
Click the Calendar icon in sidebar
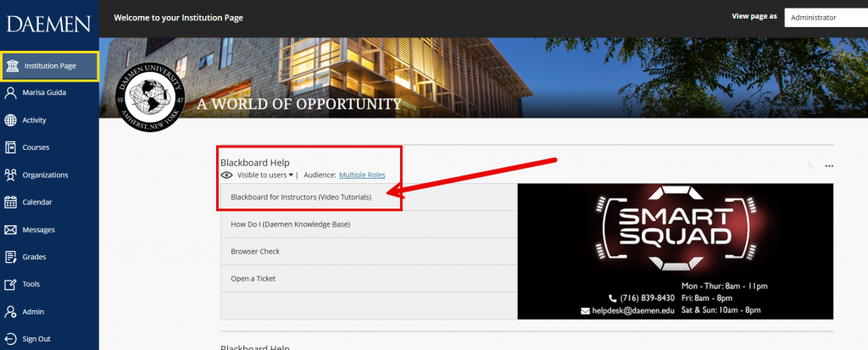click(10, 203)
